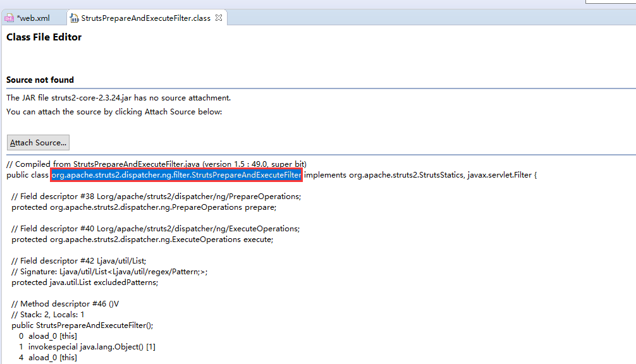636x364 pixels.
Task: Click the XML file icon on web.xml tab
Action: coord(9,18)
